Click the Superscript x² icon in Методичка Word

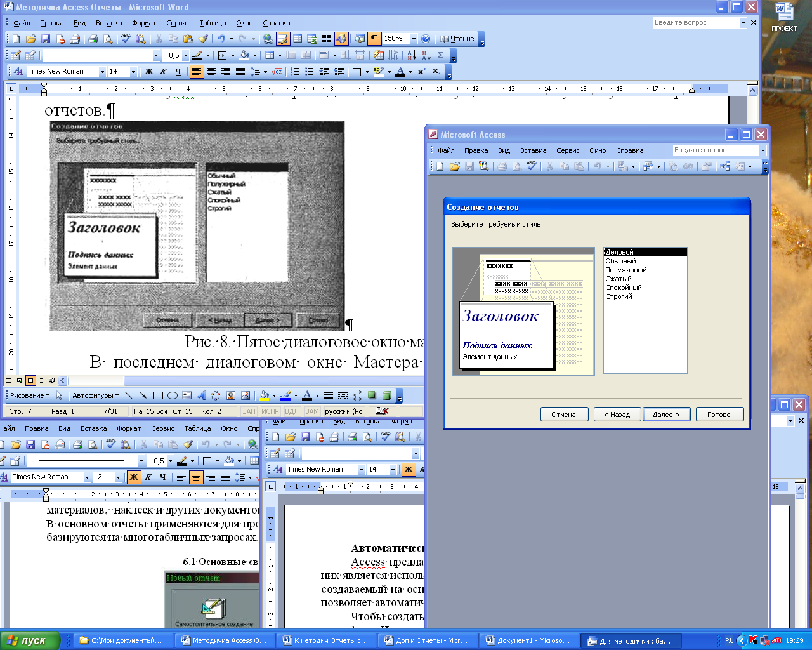(x=421, y=72)
